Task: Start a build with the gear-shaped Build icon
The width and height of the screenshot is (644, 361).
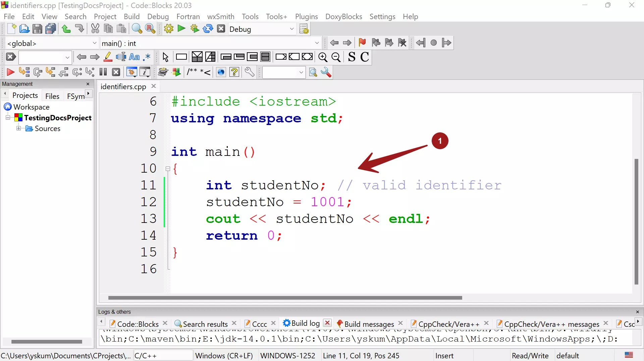Action: pyautogui.click(x=169, y=29)
